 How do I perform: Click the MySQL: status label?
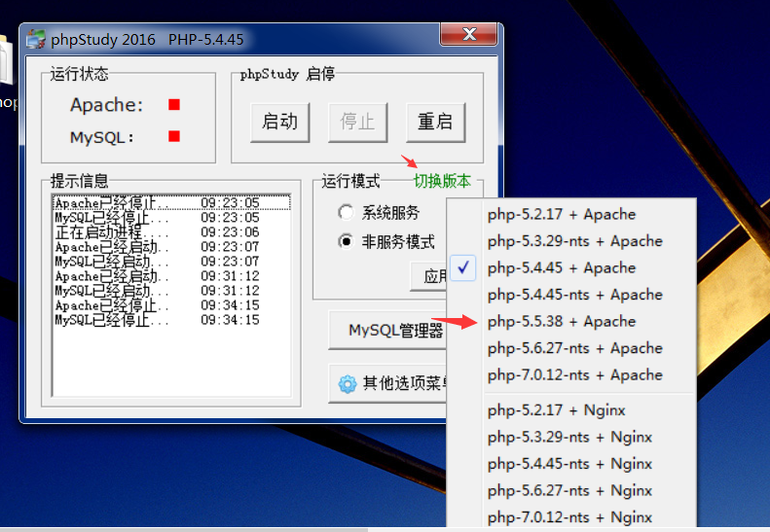pyautogui.click(x=101, y=137)
